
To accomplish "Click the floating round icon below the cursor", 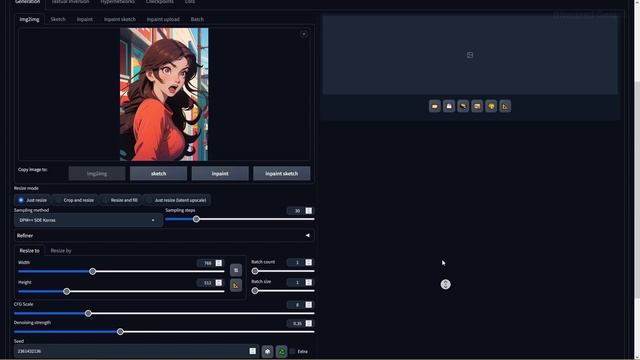I will coord(445,284).
